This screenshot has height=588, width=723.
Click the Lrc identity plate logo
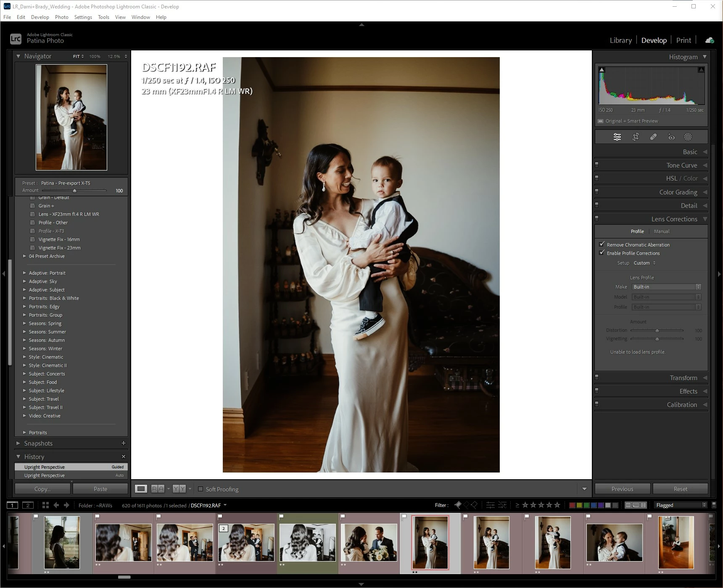(16, 39)
